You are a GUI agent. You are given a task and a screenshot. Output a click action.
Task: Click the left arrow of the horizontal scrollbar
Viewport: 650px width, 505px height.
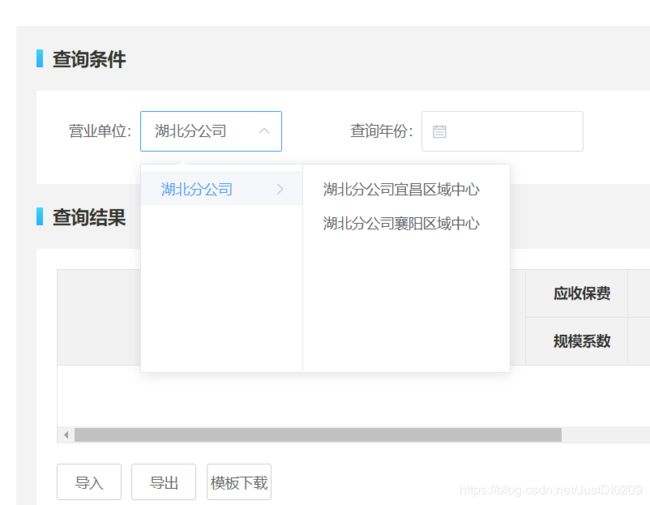coord(66,435)
